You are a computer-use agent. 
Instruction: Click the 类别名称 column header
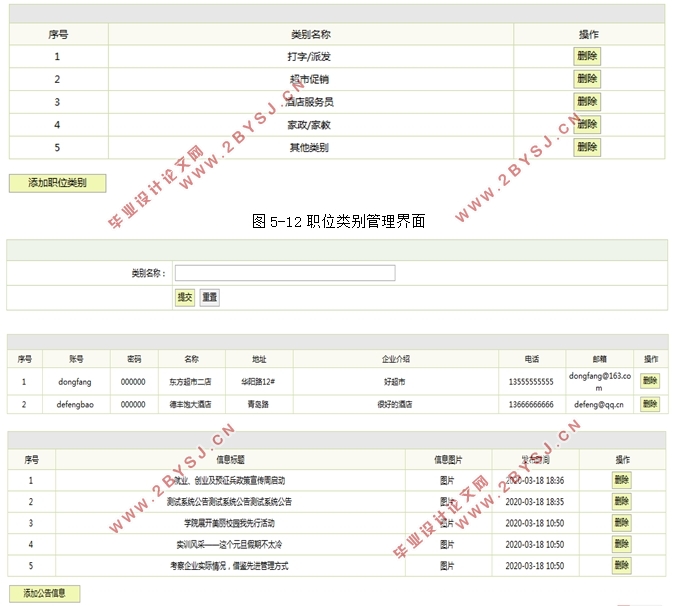[x=311, y=35]
